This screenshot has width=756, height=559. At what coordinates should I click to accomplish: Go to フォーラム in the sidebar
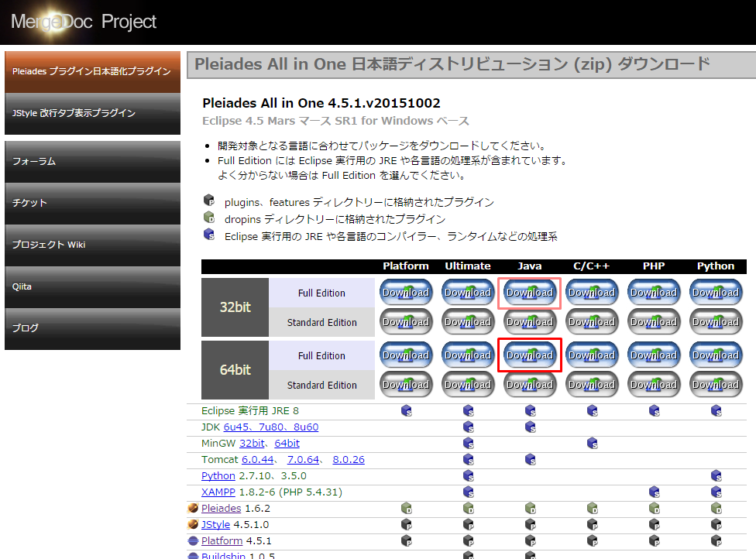click(92, 162)
